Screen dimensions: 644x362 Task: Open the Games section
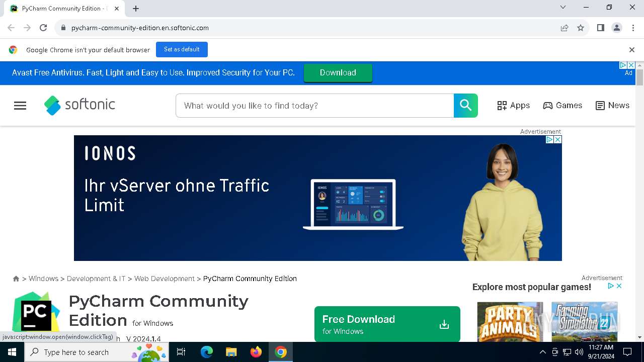562,106
